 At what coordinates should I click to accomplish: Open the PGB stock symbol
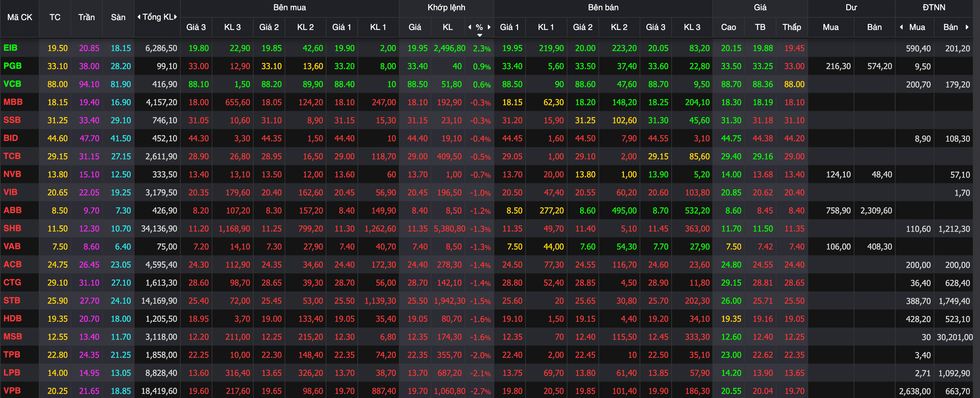tap(13, 66)
